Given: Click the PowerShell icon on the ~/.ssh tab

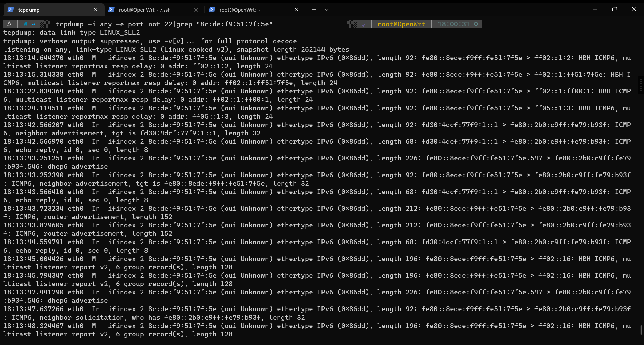Looking at the screenshot, I should [x=111, y=10].
